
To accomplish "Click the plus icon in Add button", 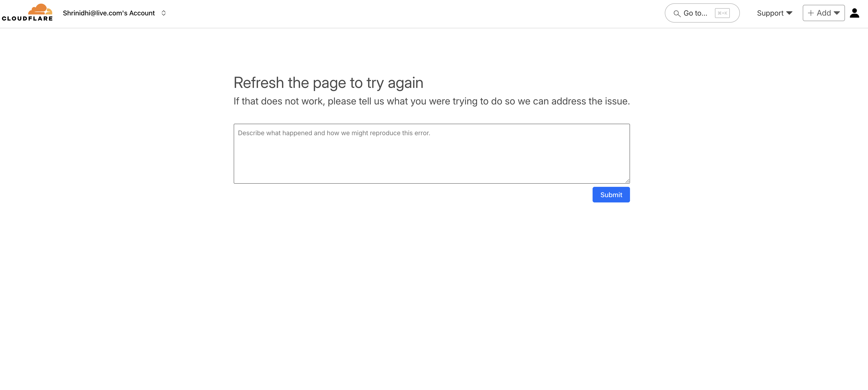I will (811, 13).
